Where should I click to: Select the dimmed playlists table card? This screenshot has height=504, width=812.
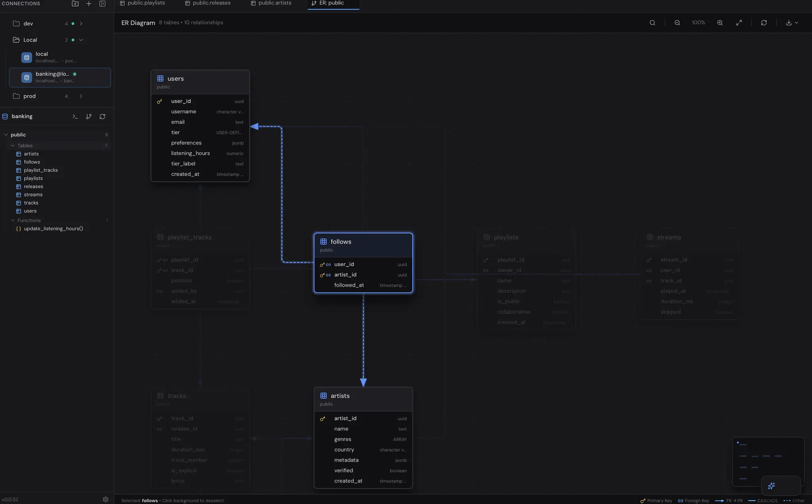[x=527, y=279]
